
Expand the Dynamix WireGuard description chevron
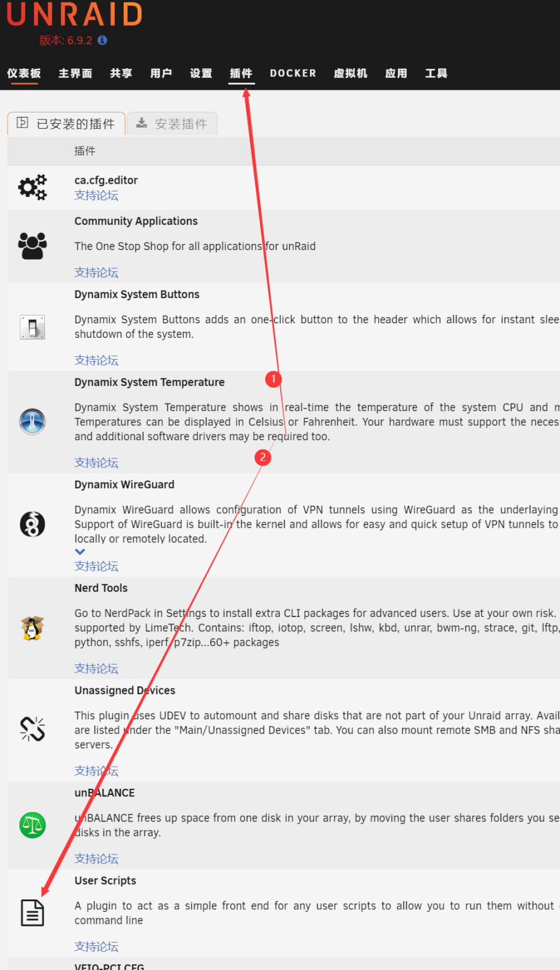coord(80,552)
